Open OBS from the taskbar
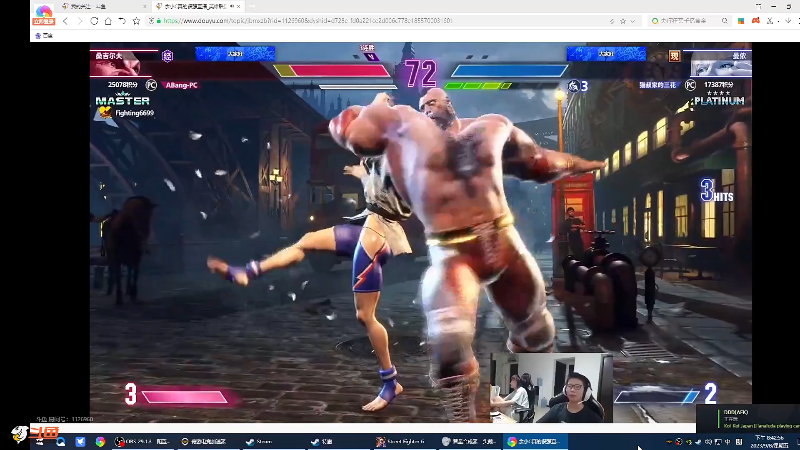The width and height of the screenshot is (800, 450). click(142, 442)
